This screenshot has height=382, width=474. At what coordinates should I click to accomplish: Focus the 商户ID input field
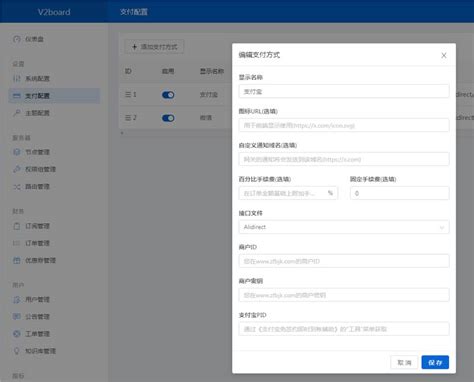pos(344,261)
